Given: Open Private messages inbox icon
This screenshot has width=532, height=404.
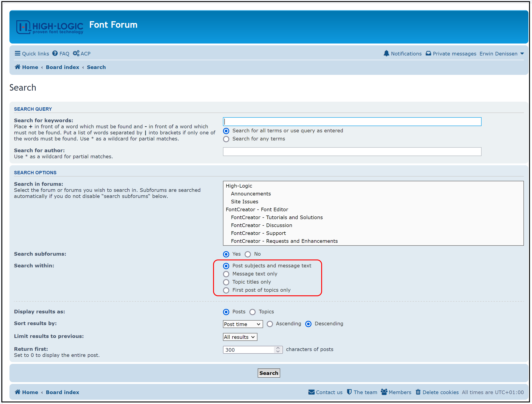Looking at the screenshot, I should point(428,53).
